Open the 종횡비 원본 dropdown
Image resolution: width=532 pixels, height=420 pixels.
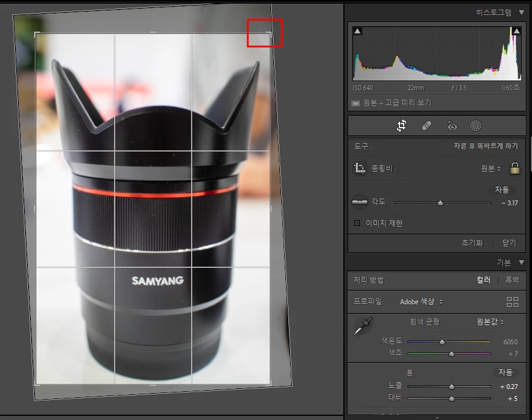491,168
